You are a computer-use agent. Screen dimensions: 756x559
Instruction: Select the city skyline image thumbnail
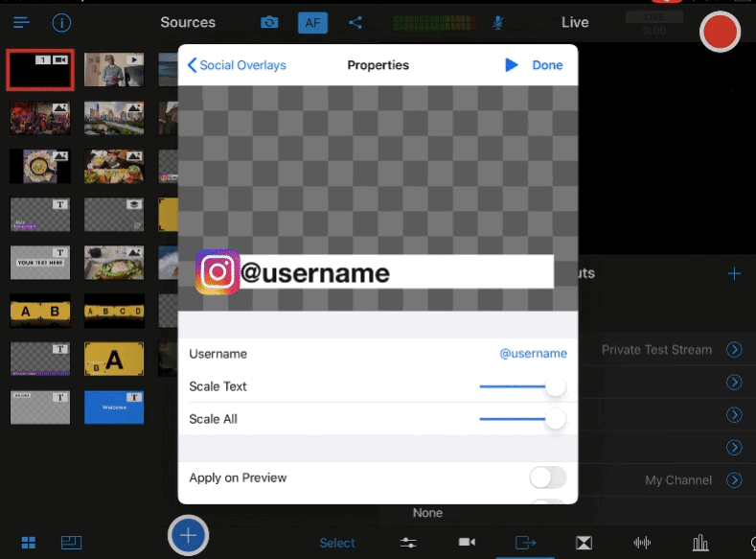coord(114,118)
